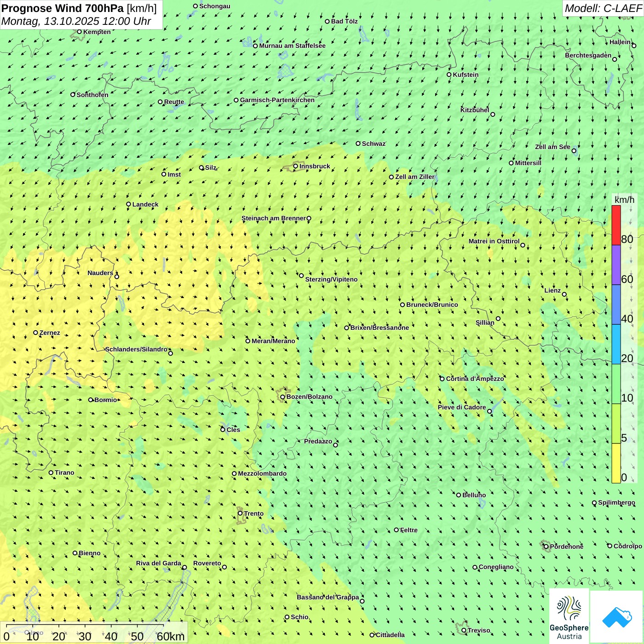The image size is (644, 644).
Task: Click the Sillian label
Action: [x=485, y=322]
